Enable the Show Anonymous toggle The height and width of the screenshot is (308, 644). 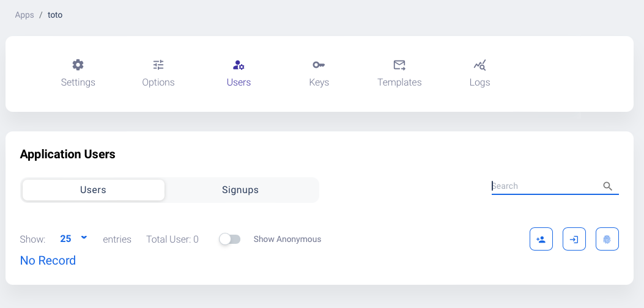click(230, 239)
